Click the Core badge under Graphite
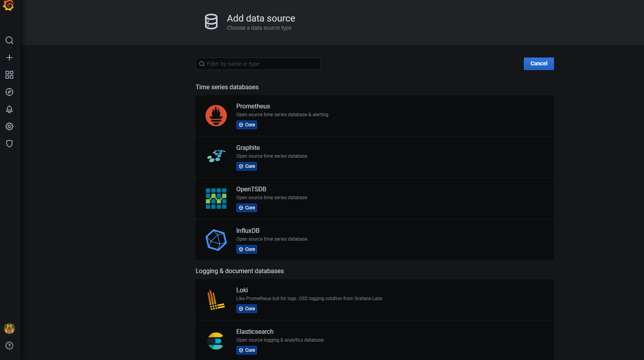644x360 pixels. click(246, 166)
